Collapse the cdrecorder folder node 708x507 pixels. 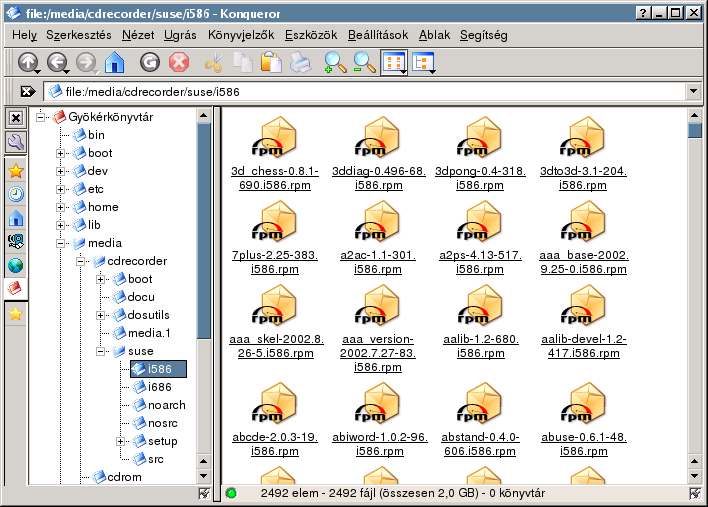coord(80,261)
